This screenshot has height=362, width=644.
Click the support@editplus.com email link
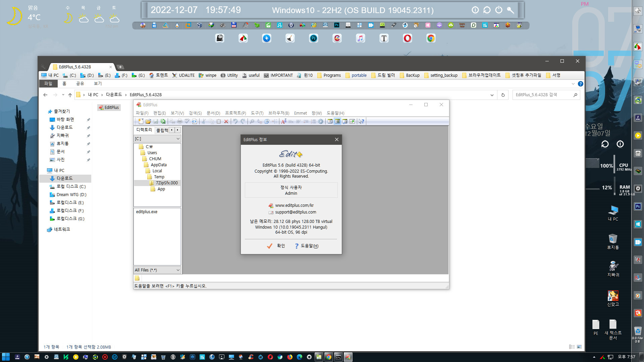tap(296, 212)
